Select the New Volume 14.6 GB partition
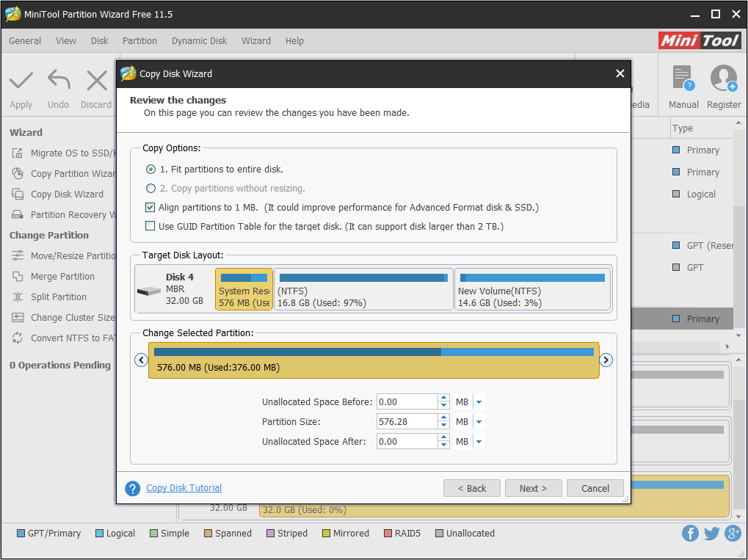 532,289
